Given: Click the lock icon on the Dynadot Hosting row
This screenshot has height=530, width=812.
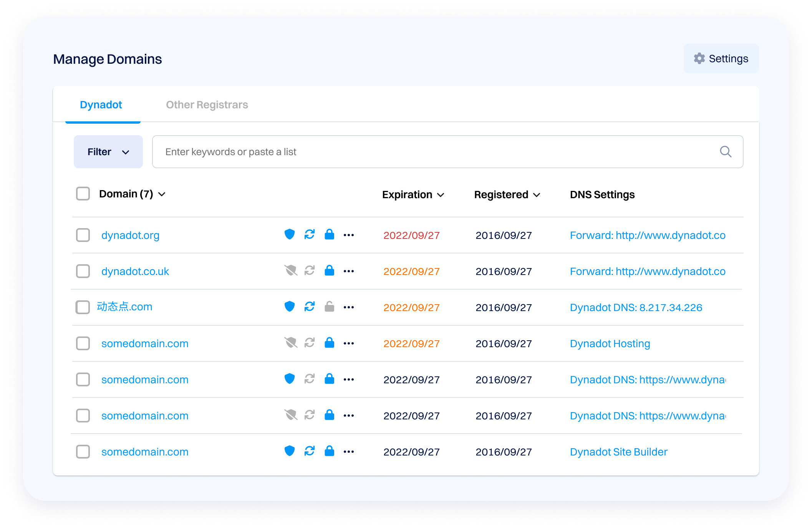Looking at the screenshot, I should [329, 343].
